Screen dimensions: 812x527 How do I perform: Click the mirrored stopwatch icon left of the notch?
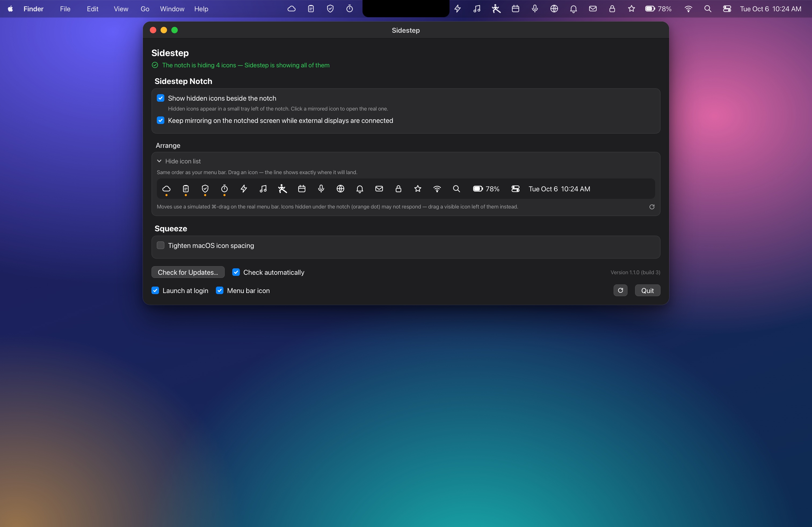coord(349,9)
